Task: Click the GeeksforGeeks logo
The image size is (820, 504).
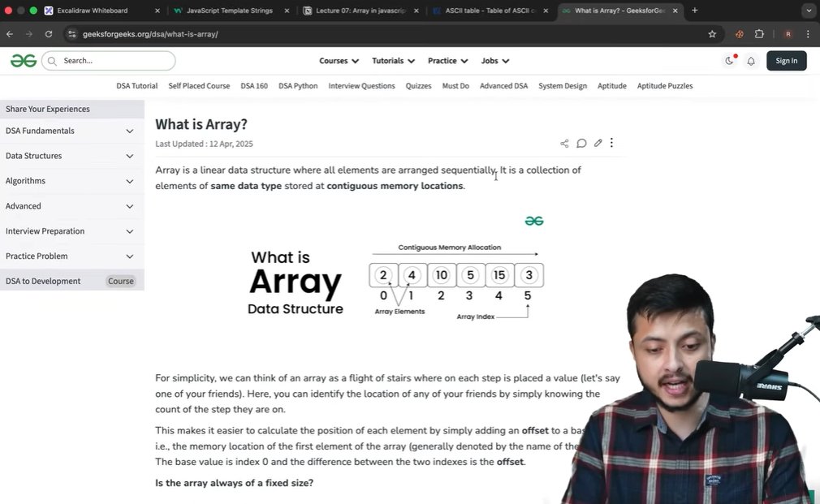Action: (24, 61)
